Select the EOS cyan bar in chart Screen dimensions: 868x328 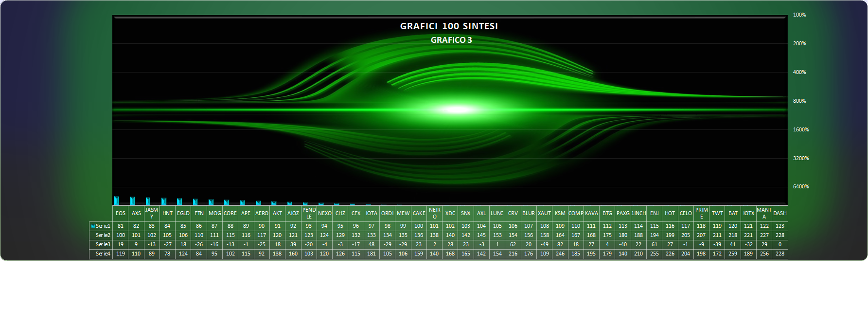pos(117,200)
